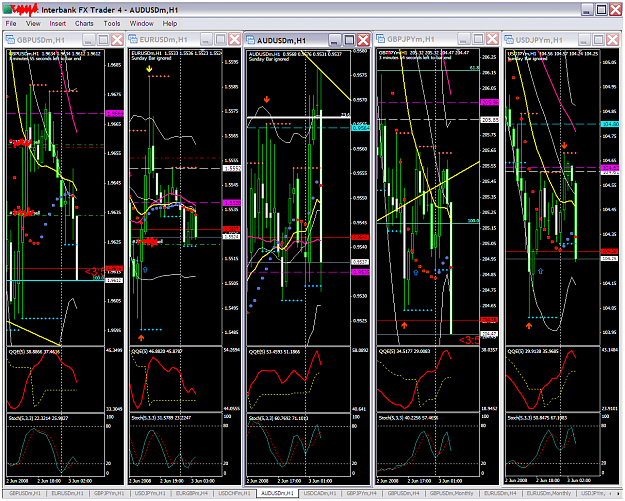625x501 pixels.
Task: Minimize the AUDUSDm,H1 chart window
Action: (x=335, y=40)
